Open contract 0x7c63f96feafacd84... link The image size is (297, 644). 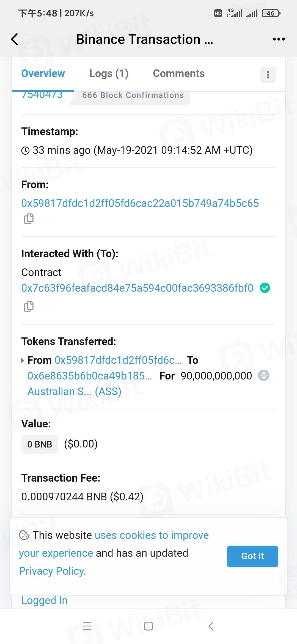click(x=137, y=288)
